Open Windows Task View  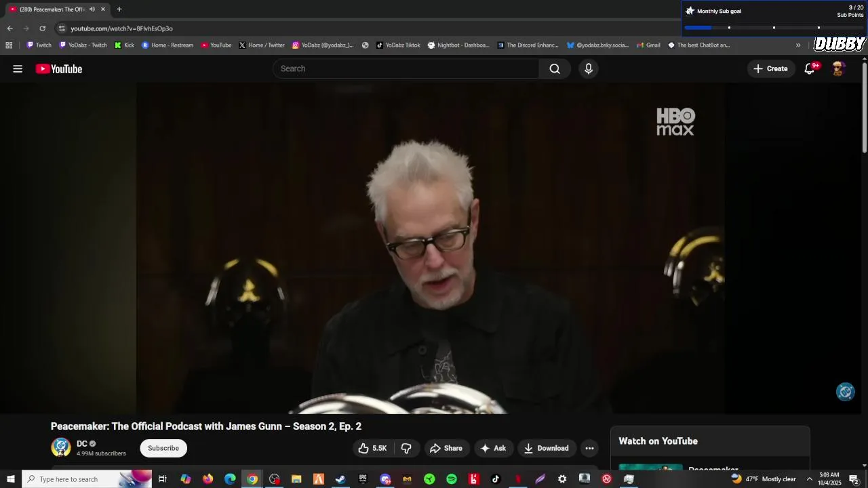coord(163,479)
